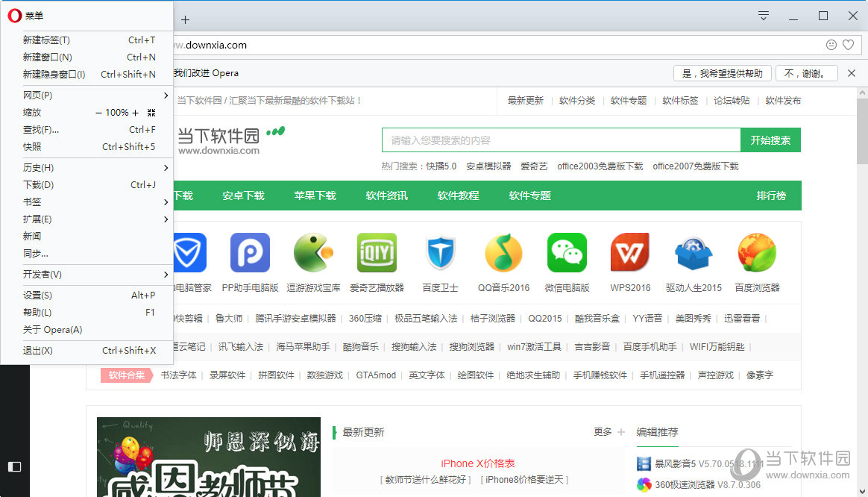Screen dimensions: 868x497
Task: Open the 微信电脑版 icon
Action: pyautogui.click(x=567, y=253)
